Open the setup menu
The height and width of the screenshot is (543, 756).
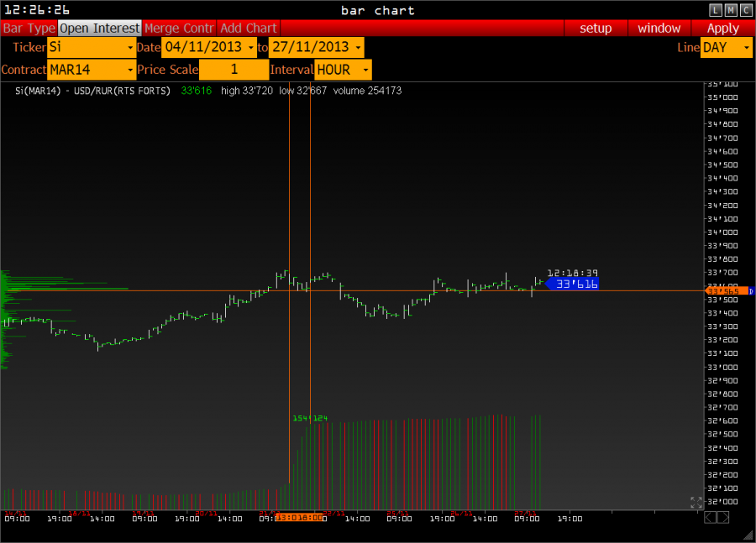[596, 28]
